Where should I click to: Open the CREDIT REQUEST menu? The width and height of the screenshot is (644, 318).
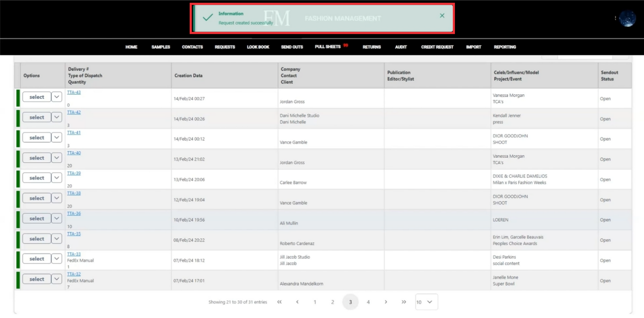(x=437, y=47)
